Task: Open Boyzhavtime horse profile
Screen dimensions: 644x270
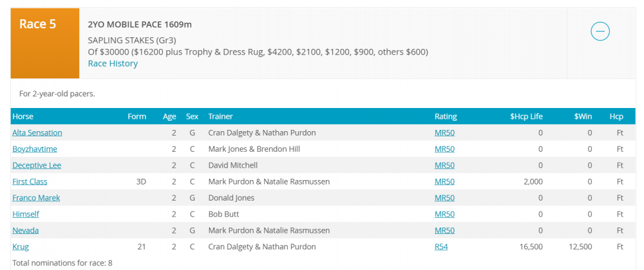Action: click(x=35, y=149)
